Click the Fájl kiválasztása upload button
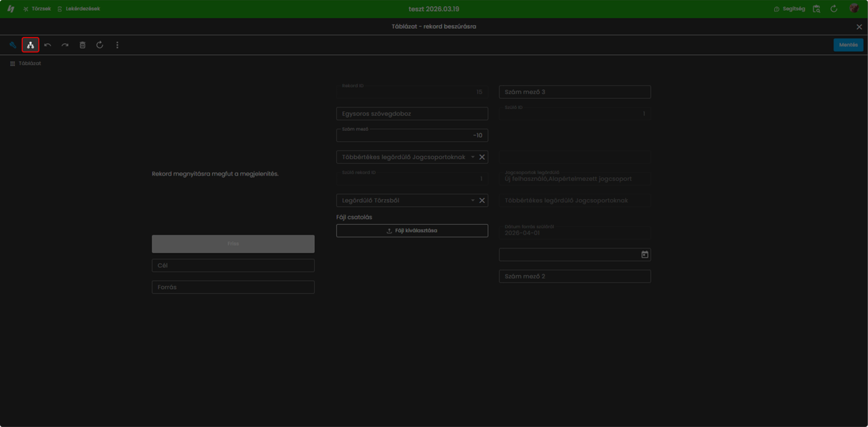 tap(412, 231)
